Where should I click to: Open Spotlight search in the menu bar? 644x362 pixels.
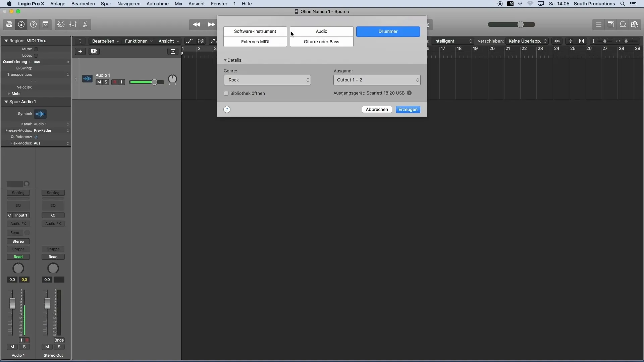623,4
